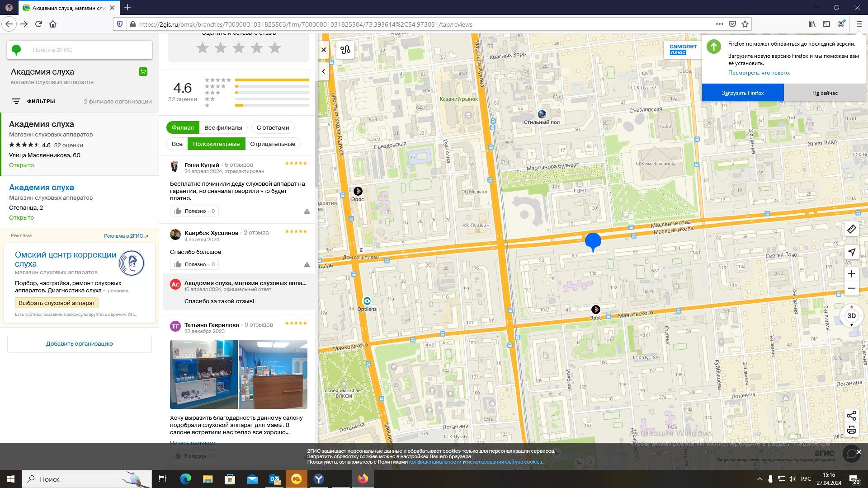Switch to the Все филиалы tab
Viewport: 868px width, 488px height.
click(x=223, y=127)
